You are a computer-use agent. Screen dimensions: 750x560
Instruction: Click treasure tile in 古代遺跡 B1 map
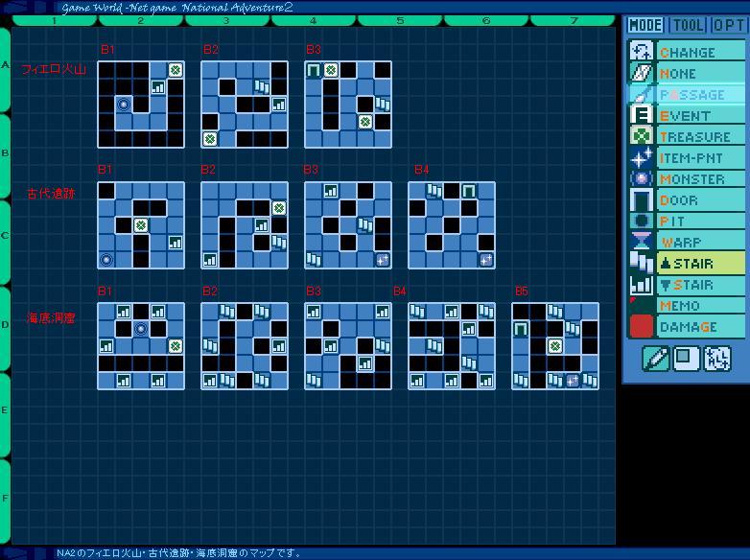point(141,224)
